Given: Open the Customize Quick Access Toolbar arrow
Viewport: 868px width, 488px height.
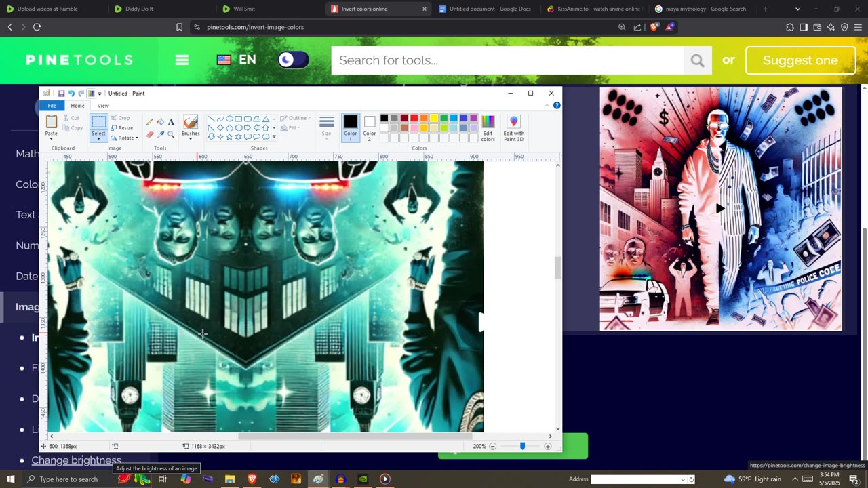Looking at the screenshot, I should (x=100, y=94).
